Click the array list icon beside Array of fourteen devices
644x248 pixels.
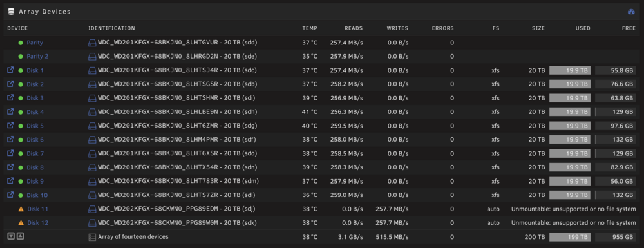92,237
